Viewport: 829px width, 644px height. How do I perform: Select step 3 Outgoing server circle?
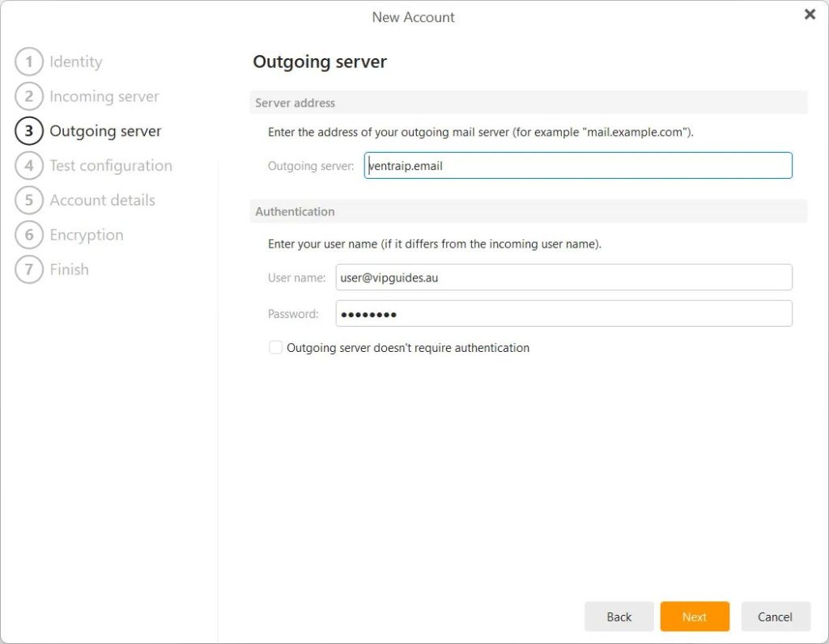pos(29,130)
